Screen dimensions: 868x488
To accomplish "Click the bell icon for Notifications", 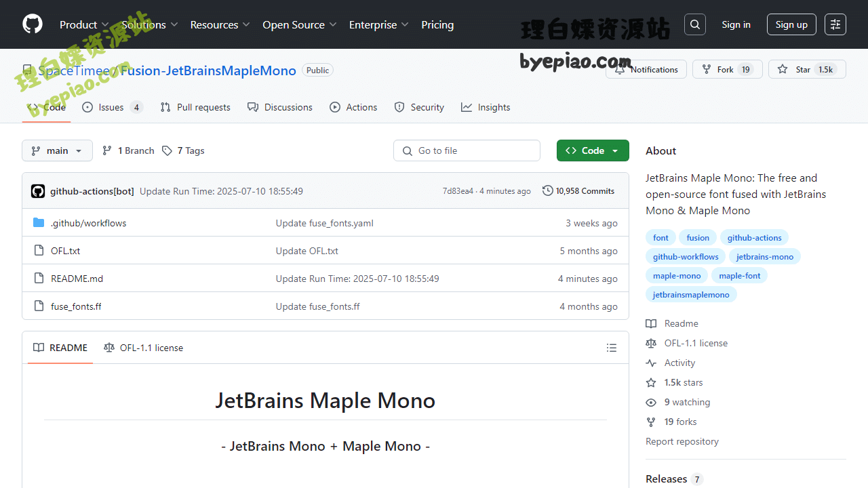I will [620, 69].
